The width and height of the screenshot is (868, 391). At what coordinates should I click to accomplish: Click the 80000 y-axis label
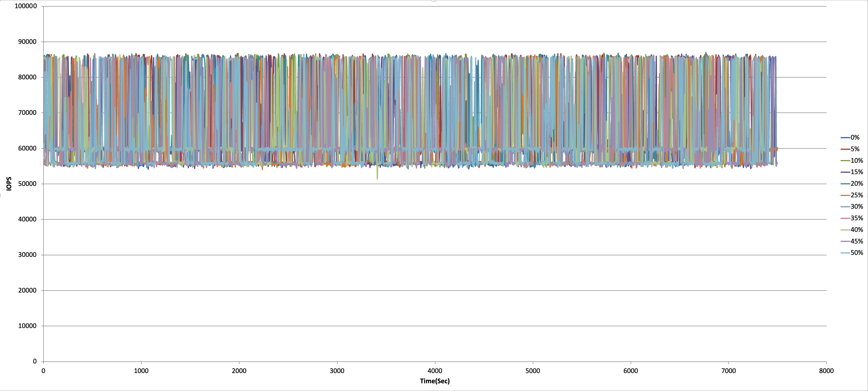(27, 77)
